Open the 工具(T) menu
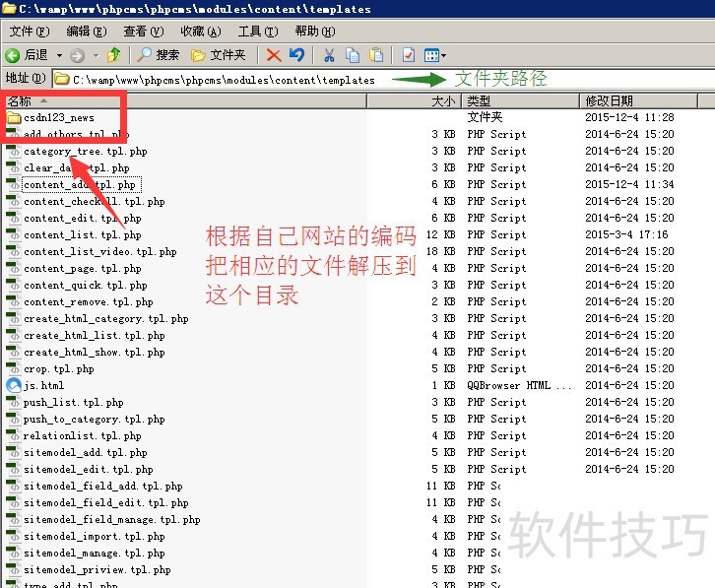The image size is (715, 588). pyautogui.click(x=258, y=31)
